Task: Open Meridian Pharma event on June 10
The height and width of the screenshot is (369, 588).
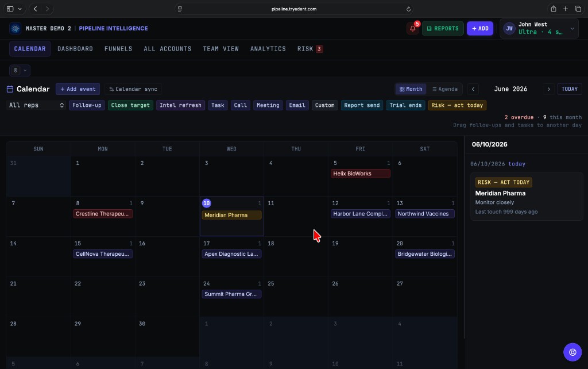Action: 231,215
